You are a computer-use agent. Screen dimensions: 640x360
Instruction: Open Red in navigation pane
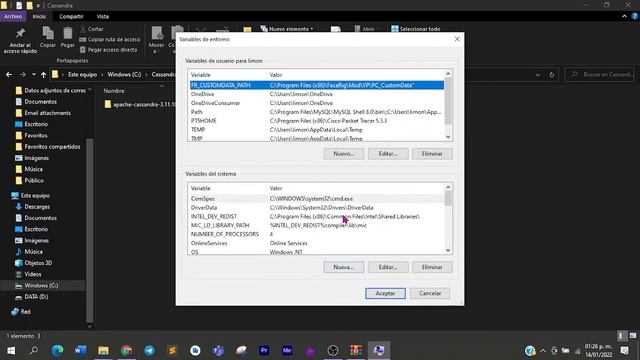point(25,311)
